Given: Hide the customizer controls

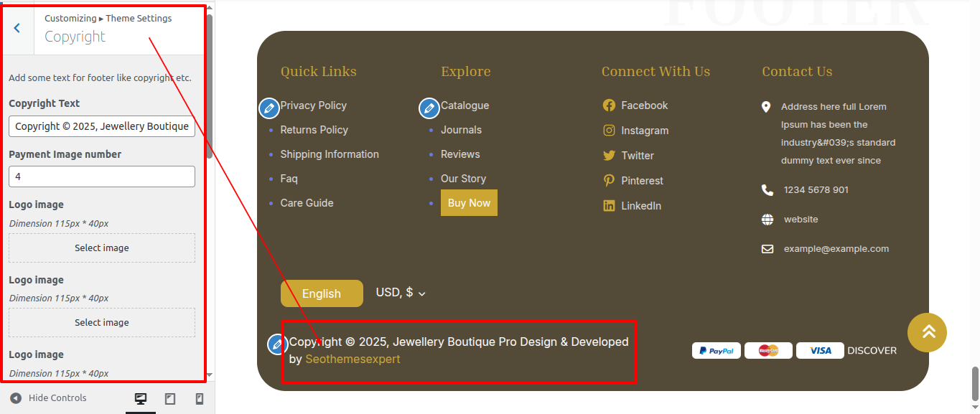Looking at the screenshot, I should 49,398.
